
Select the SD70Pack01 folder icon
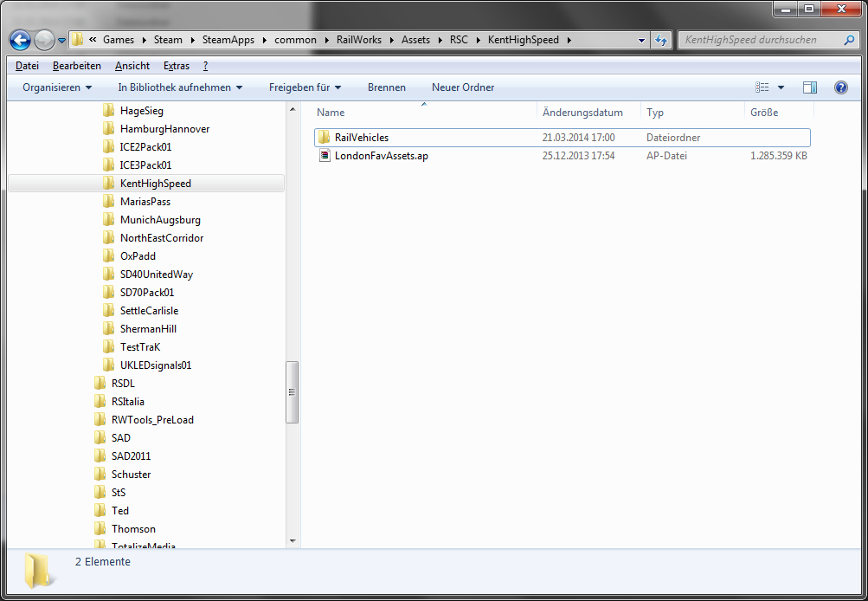(x=108, y=293)
